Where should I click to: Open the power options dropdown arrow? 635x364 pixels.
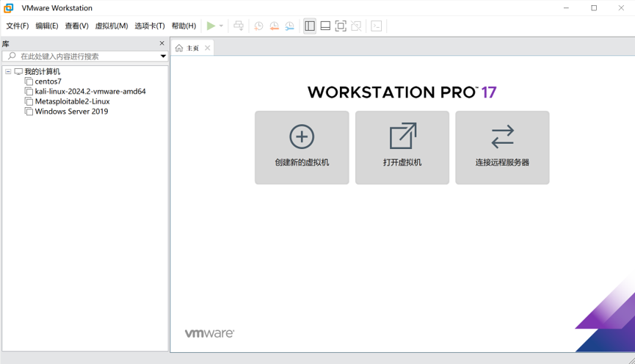click(221, 26)
